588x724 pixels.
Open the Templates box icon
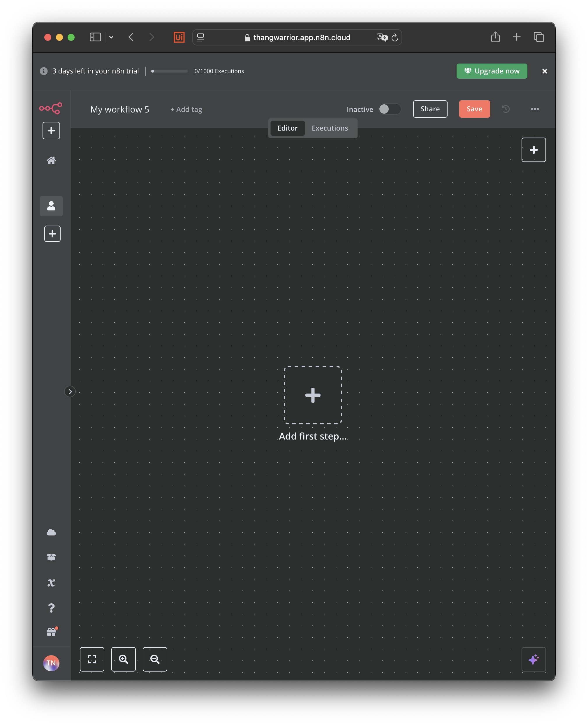point(51,557)
